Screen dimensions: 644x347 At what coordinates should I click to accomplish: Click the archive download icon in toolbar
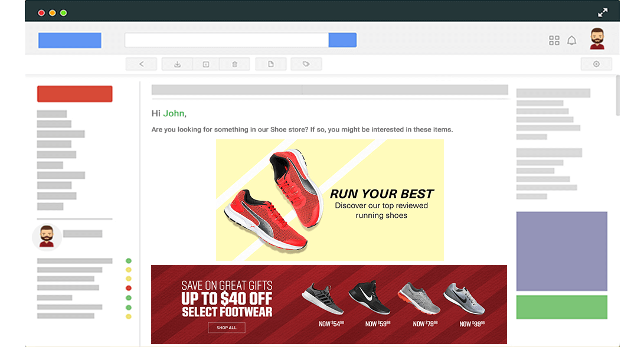[177, 64]
